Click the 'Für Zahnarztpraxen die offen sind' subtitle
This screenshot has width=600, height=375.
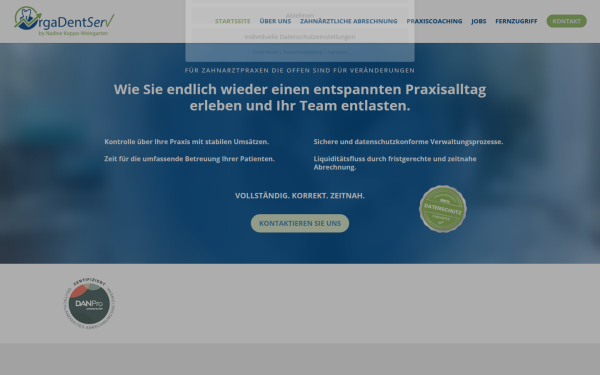pyautogui.click(x=300, y=70)
